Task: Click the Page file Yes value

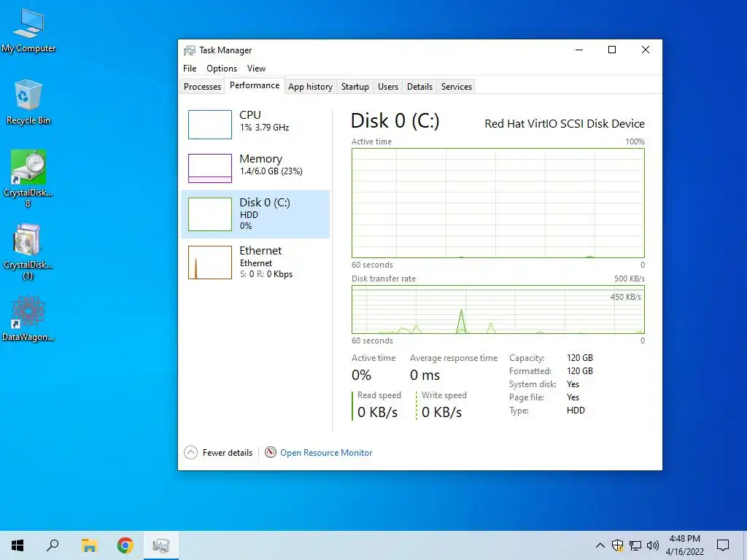Action: tap(573, 397)
